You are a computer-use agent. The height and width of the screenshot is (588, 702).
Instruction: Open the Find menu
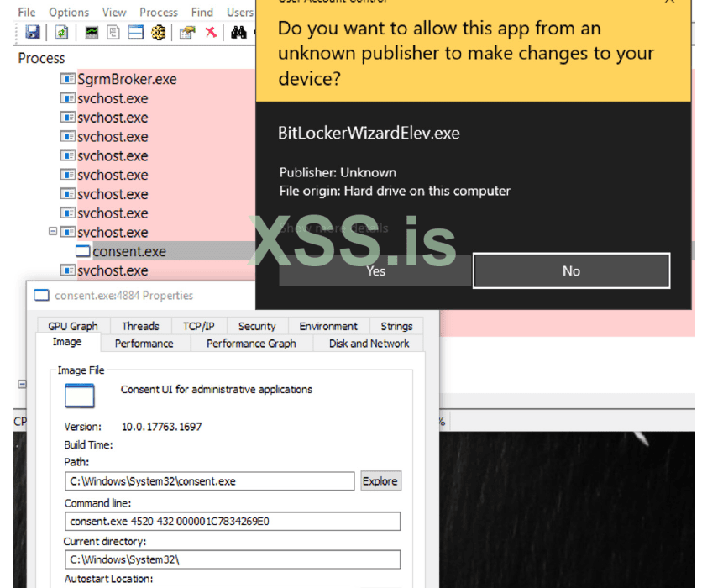[x=202, y=12]
